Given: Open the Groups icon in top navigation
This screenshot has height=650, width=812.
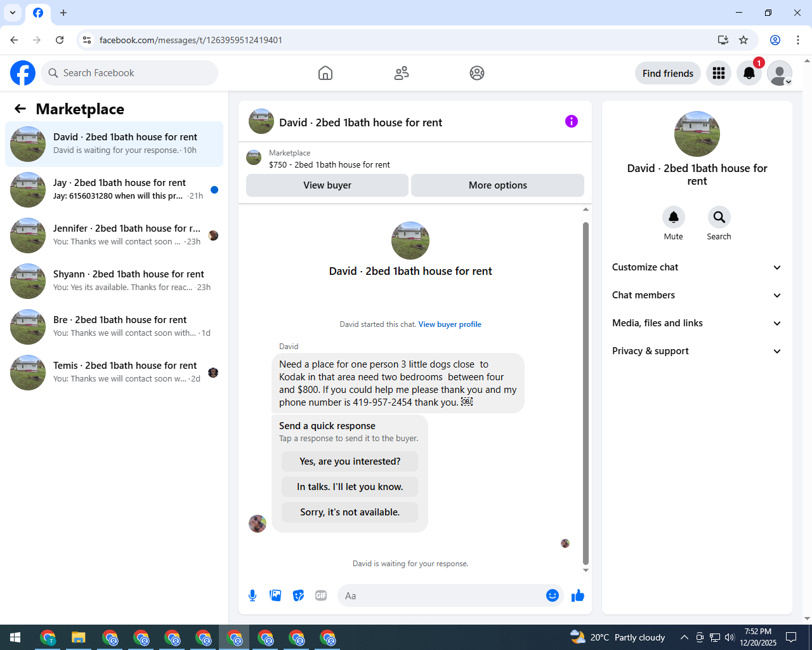Looking at the screenshot, I should [477, 73].
